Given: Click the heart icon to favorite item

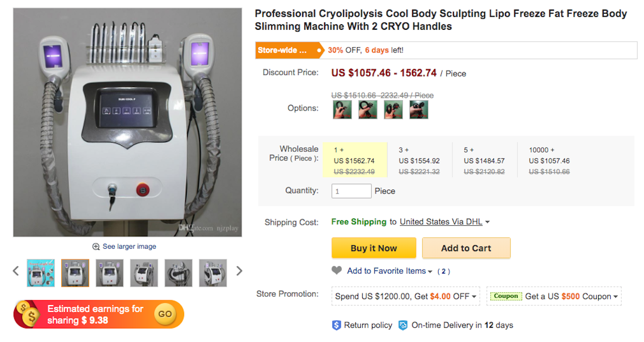Looking at the screenshot, I should 336,270.
